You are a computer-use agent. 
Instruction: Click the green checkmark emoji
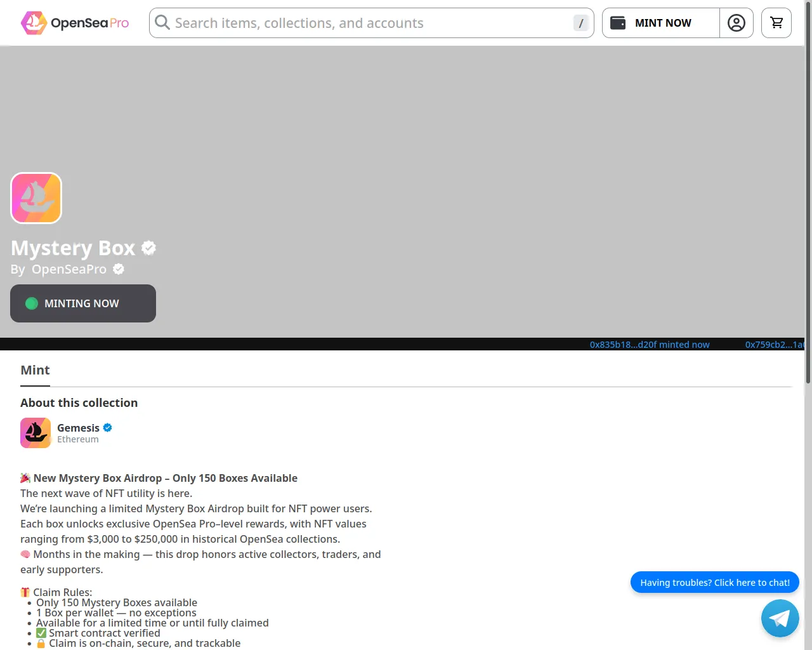tap(41, 633)
